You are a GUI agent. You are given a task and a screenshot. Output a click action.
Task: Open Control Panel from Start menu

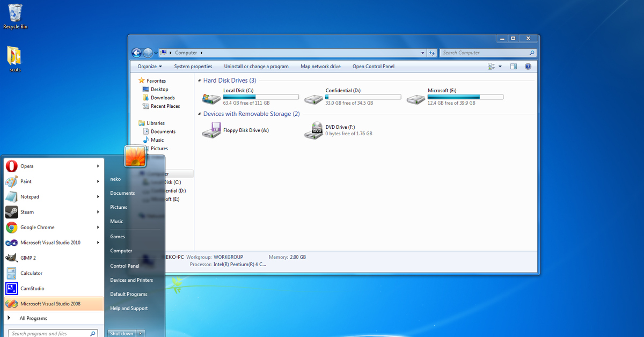(125, 266)
